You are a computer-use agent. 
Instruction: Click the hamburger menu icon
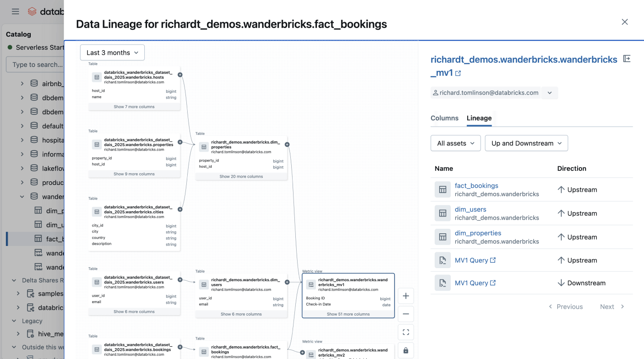(x=15, y=12)
